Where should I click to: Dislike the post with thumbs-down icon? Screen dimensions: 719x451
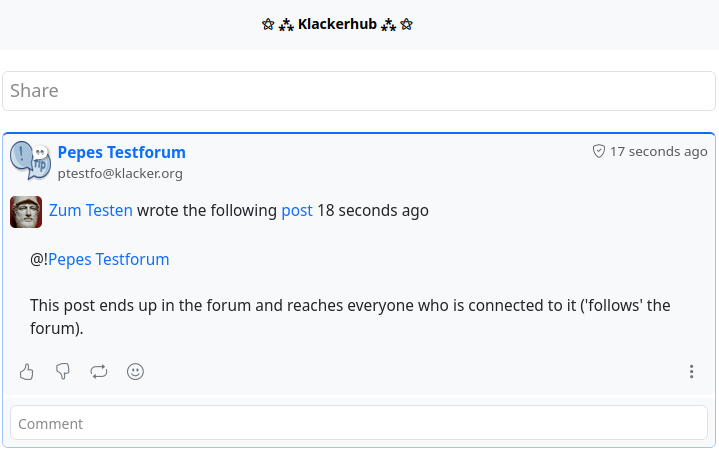[x=63, y=372]
